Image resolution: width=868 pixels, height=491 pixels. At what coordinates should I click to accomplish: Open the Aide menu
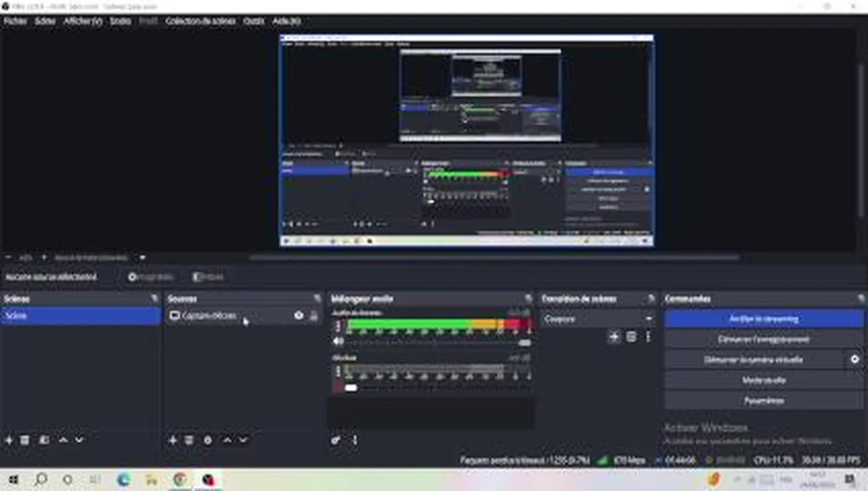click(x=286, y=21)
